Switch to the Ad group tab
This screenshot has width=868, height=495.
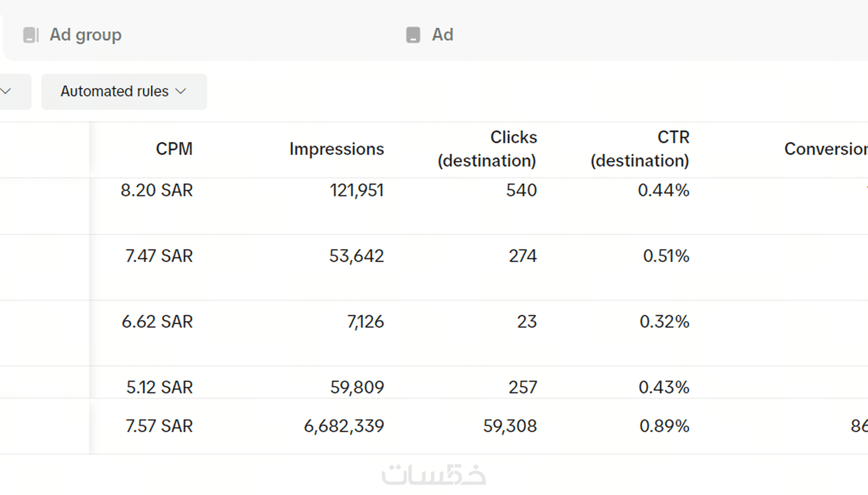[x=85, y=35]
